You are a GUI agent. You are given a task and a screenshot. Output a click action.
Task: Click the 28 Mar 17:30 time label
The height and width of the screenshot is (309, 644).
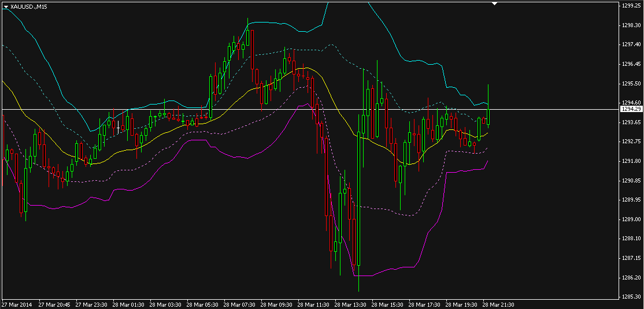click(x=424, y=305)
